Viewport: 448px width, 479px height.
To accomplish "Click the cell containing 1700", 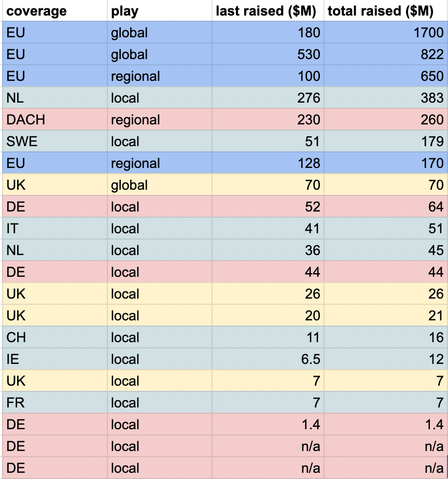I will (x=386, y=33).
